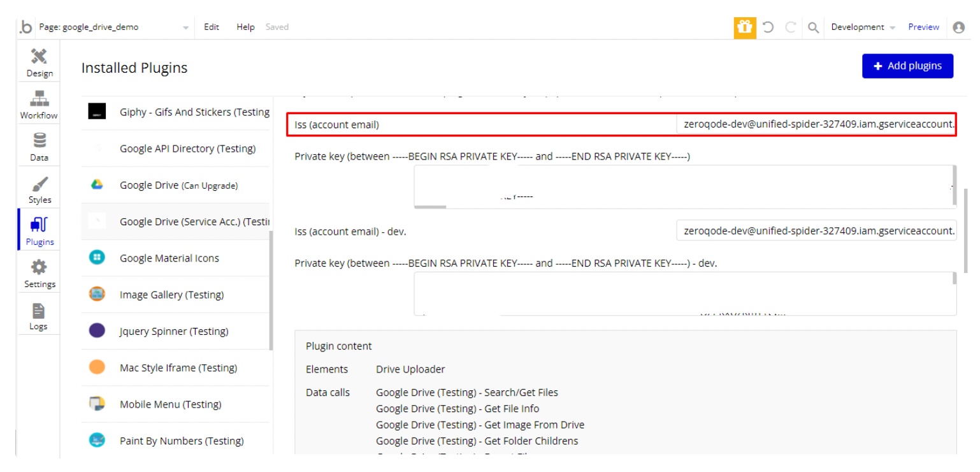
Task: Click the Paint By Numbers plugin icon
Action: click(97, 440)
